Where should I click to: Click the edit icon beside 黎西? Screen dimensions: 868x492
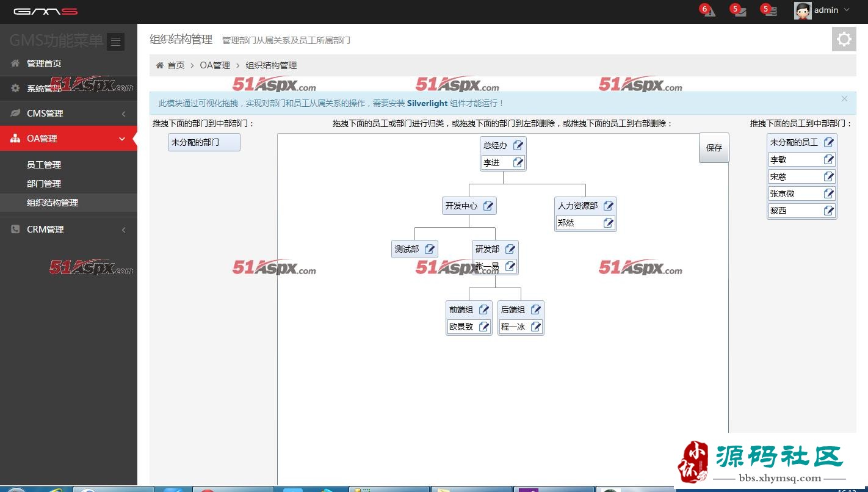pyautogui.click(x=829, y=211)
